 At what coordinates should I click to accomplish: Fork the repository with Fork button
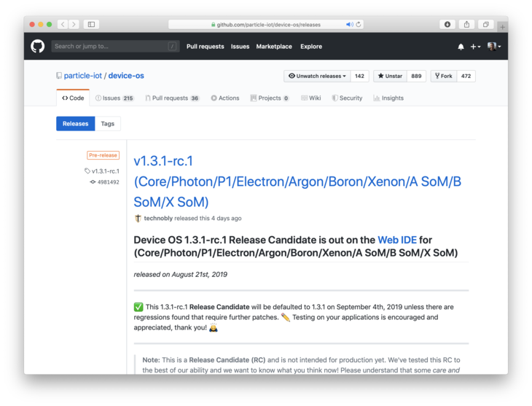[442, 76]
